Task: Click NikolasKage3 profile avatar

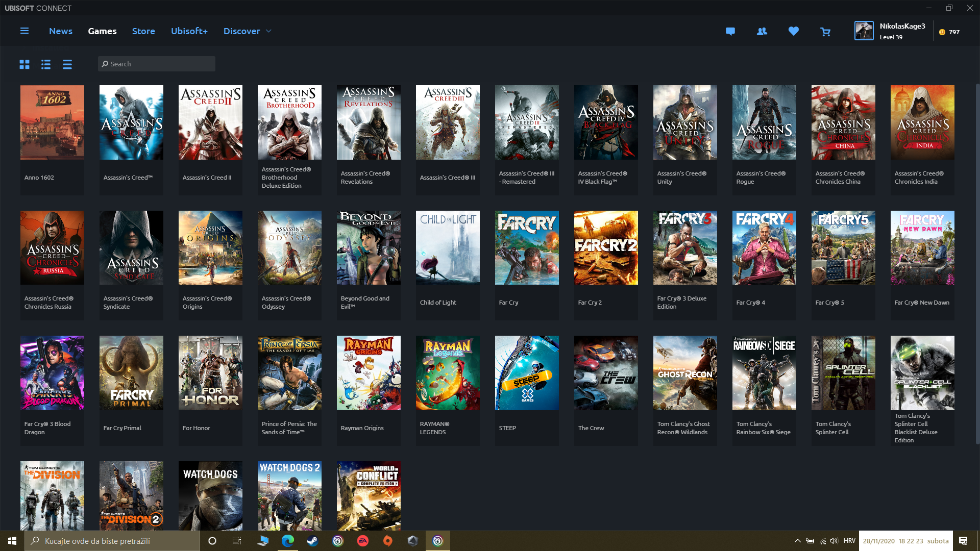Action: (864, 31)
